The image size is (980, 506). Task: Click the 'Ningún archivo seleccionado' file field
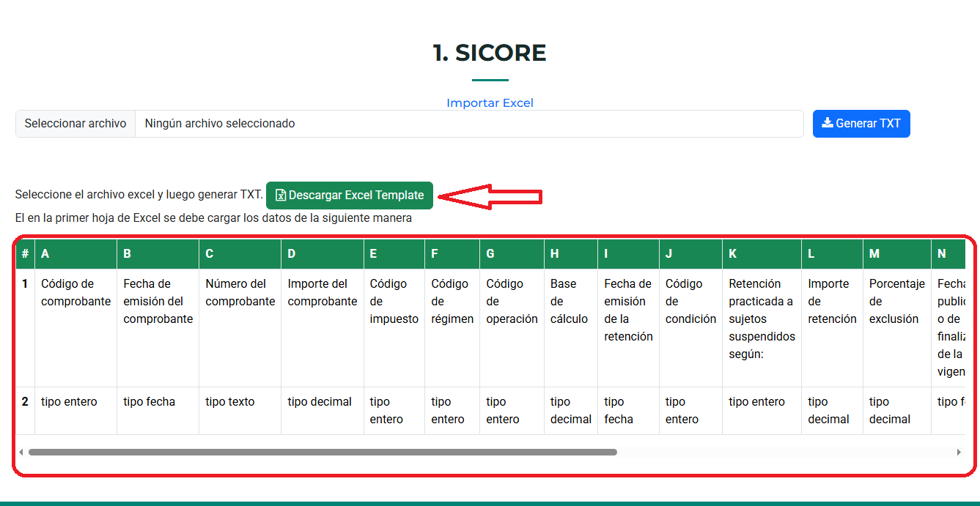[469, 124]
